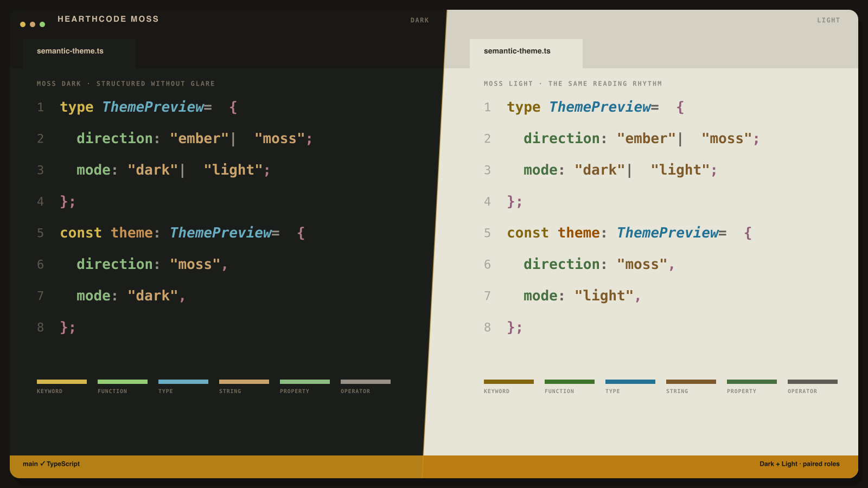Click the light pane FUNCTION color swatch
The image size is (868, 488).
click(570, 382)
